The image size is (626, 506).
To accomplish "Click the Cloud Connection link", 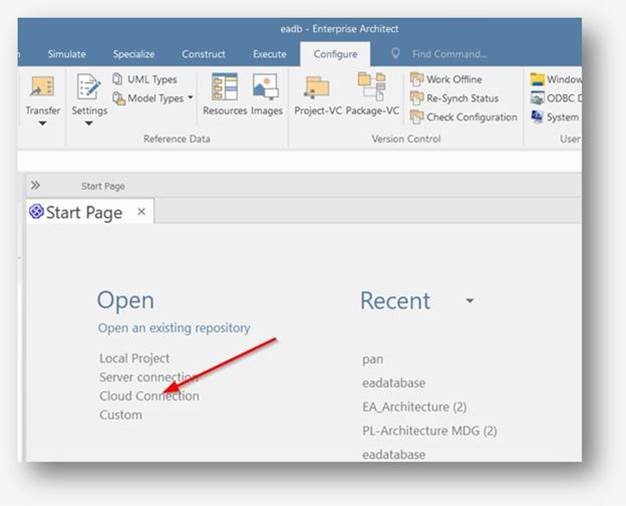I will coord(149,396).
